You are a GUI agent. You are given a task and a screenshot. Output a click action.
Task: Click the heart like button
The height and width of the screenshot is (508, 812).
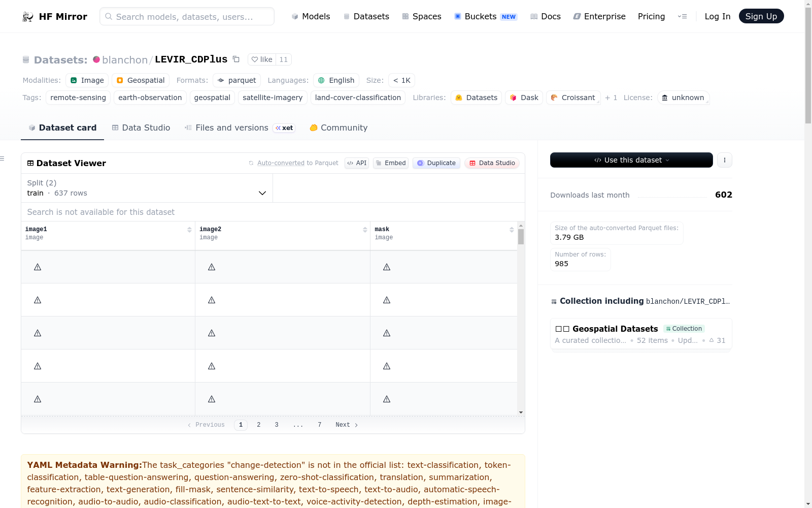tap(262, 59)
